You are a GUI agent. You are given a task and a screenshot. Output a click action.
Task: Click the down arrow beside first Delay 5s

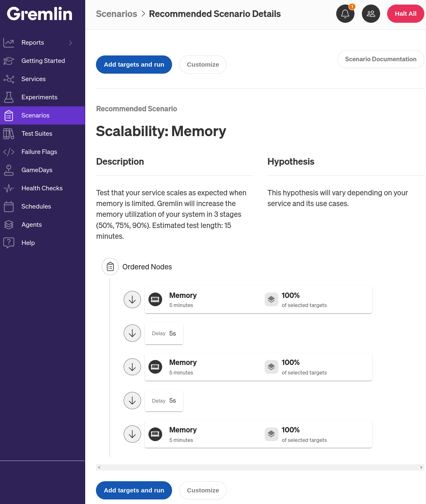pos(132,333)
